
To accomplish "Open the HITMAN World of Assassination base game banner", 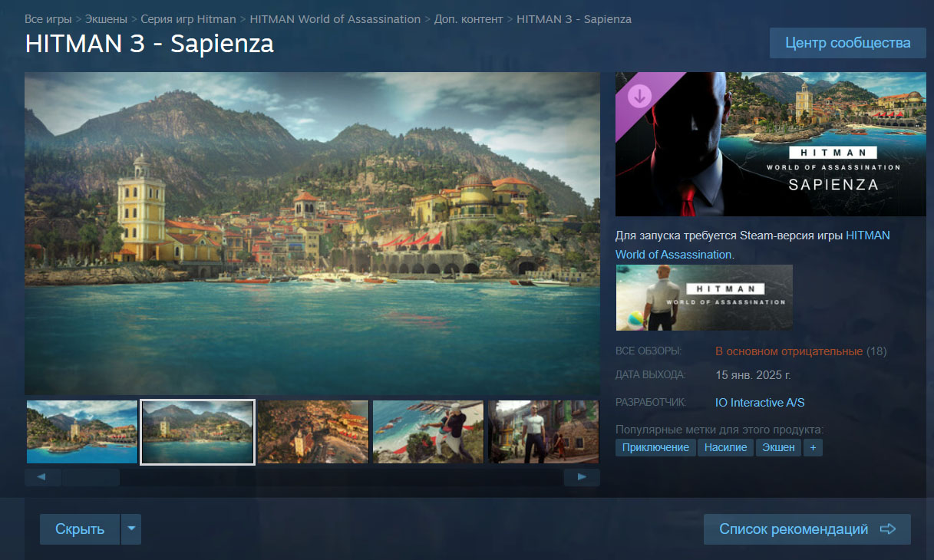I will [704, 297].
